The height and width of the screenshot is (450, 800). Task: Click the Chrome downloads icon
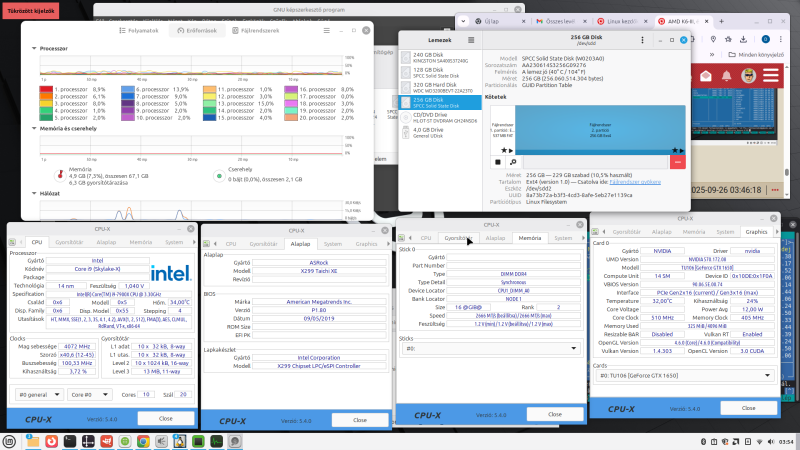coord(743,39)
